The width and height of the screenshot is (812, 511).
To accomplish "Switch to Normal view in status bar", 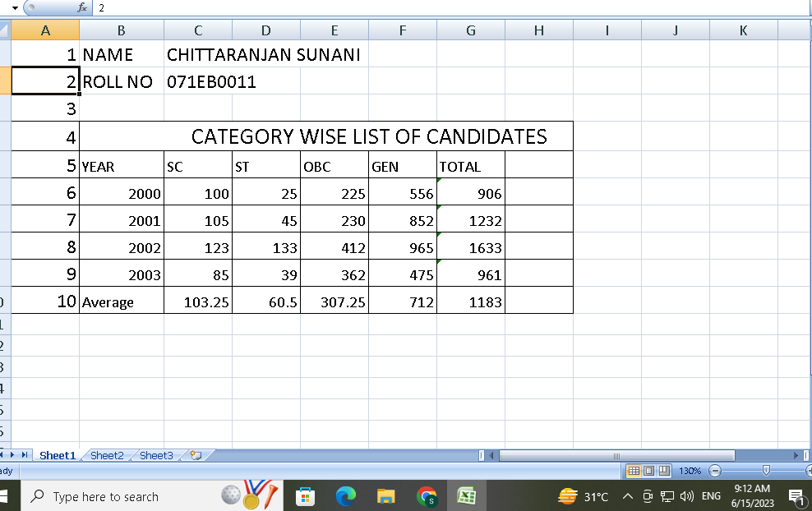I will coord(634,471).
